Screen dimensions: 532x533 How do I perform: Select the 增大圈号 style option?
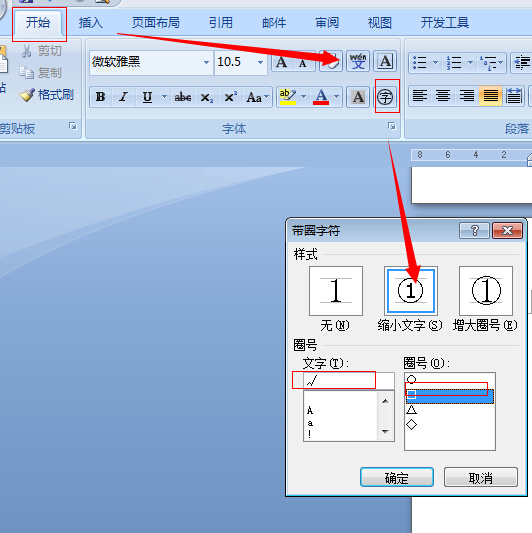(486, 291)
